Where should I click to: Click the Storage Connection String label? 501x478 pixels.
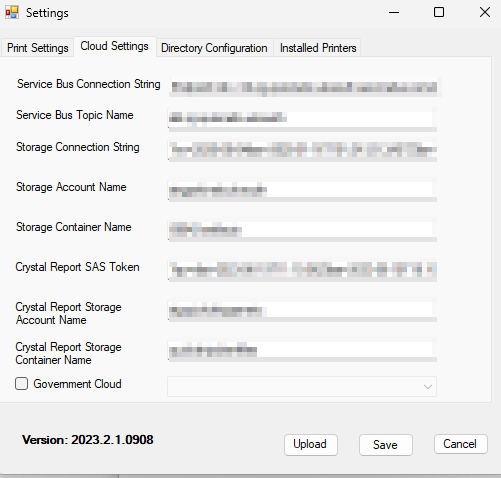pos(78,147)
